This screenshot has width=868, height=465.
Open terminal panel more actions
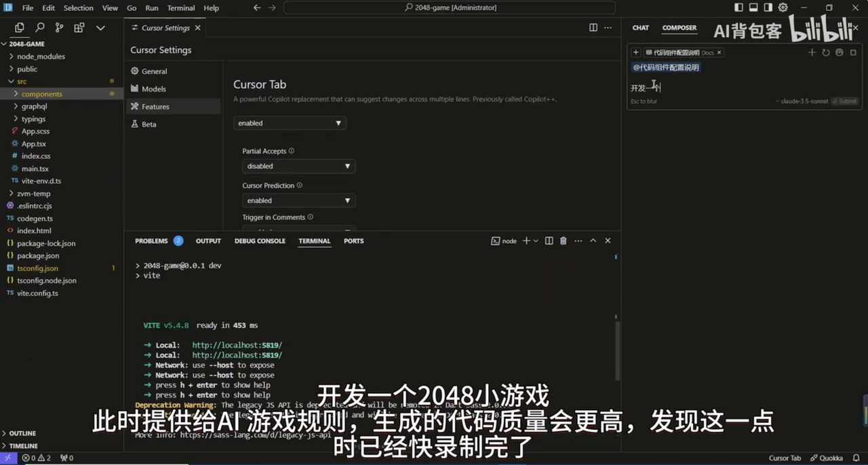click(x=578, y=241)
